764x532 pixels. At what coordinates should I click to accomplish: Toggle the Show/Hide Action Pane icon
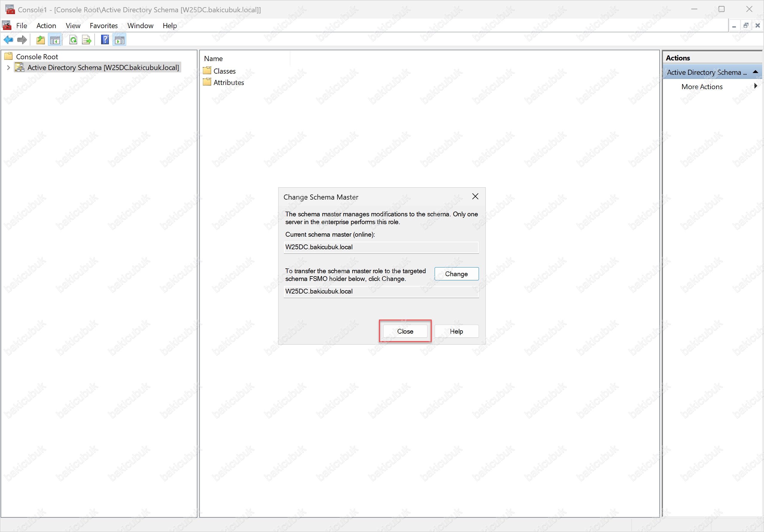tap(119, 40)
